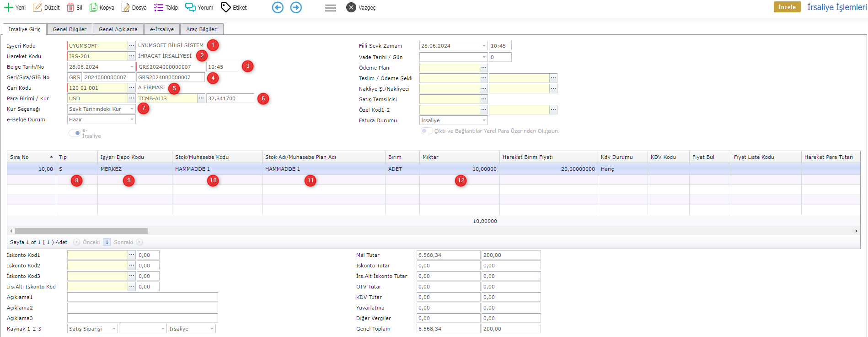This screenshot has height=337, width=868.
Task: Open the Yorum comment icon
Action: click(190, 7)
